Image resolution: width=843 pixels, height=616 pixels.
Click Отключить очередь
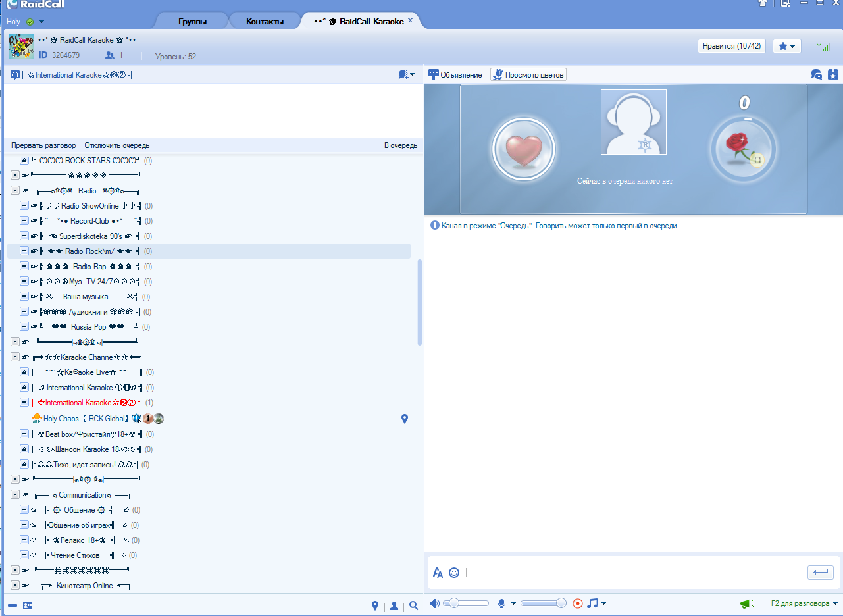pyautogui.click(x=117, y=145)
